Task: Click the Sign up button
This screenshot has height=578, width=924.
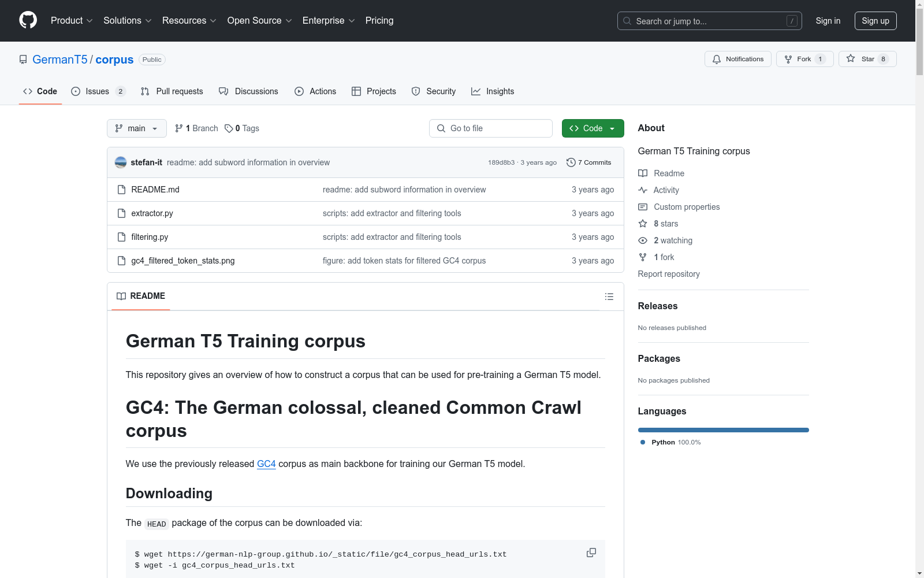Action: pos(875,21)
